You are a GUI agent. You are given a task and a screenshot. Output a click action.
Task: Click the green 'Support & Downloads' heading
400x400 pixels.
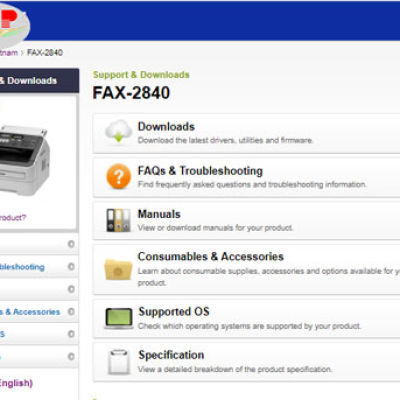pos(141,75)
